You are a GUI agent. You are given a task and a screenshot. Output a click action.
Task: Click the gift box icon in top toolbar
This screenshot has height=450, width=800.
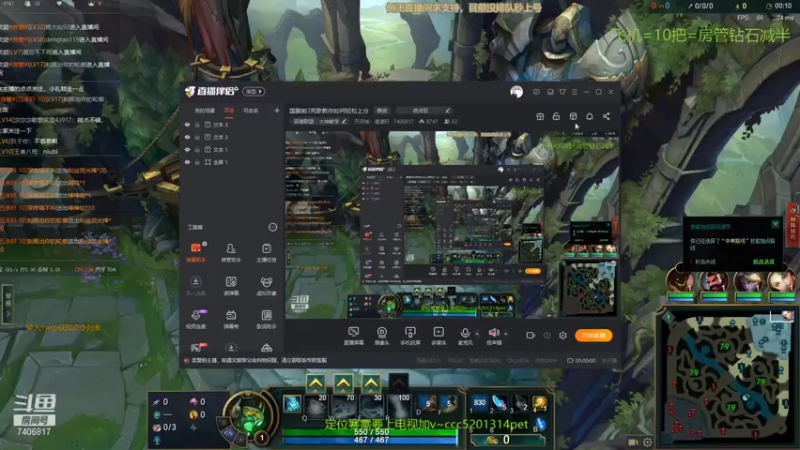tap(540, 116)
